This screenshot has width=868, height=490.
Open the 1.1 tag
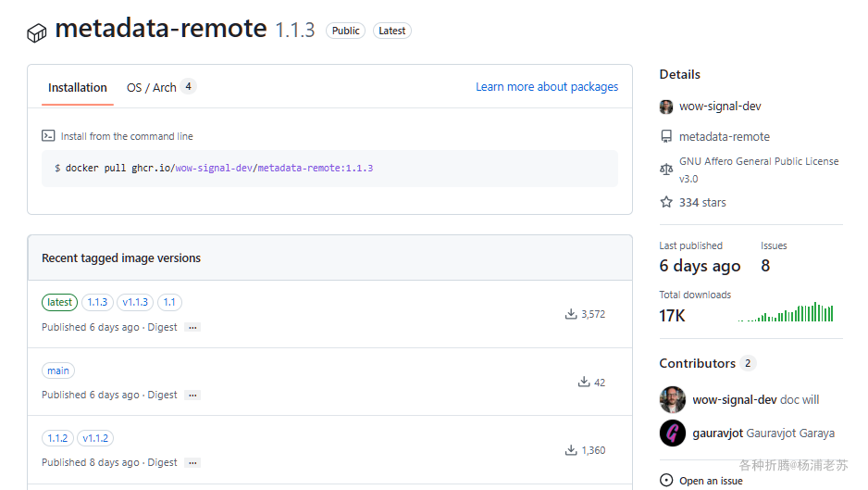coord(169,302)
